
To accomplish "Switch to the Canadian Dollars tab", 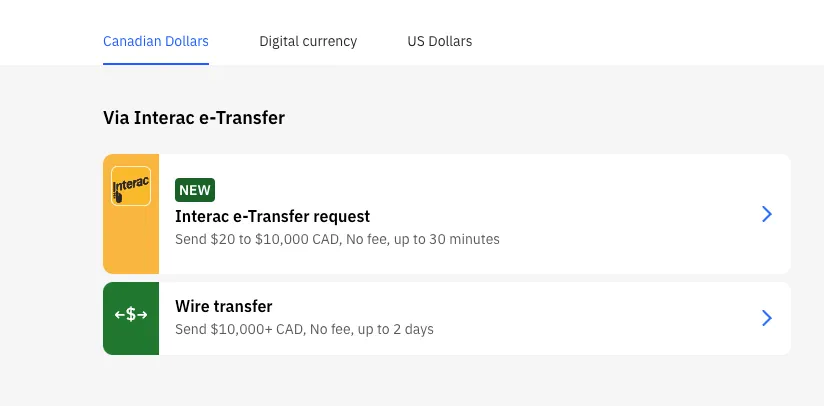I will coord(156,42).
